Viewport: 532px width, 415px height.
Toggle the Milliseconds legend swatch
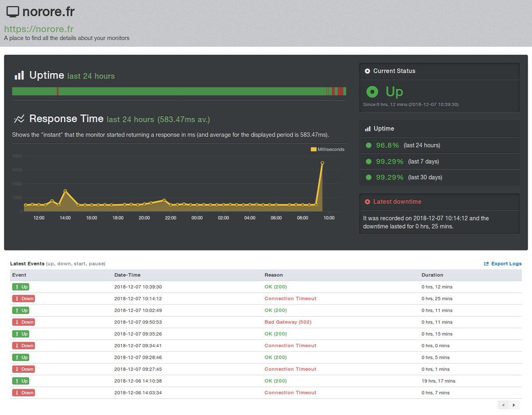click(313, 149)
